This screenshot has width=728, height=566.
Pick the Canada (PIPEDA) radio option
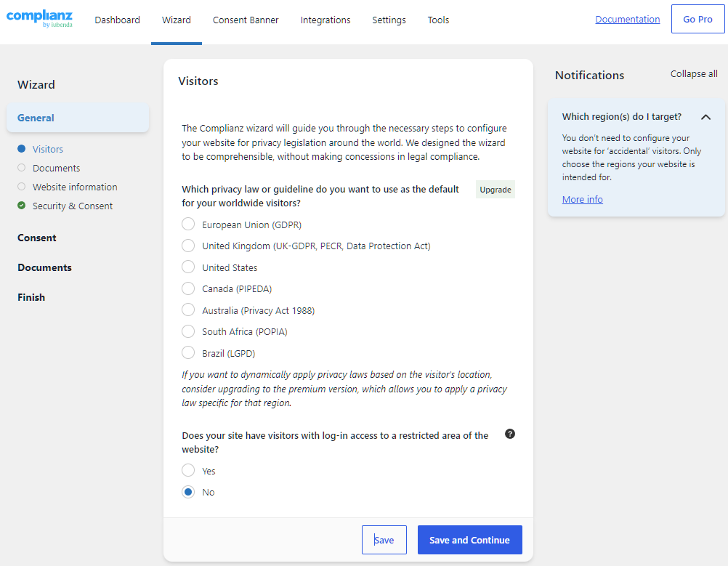[x=188, y=288]
